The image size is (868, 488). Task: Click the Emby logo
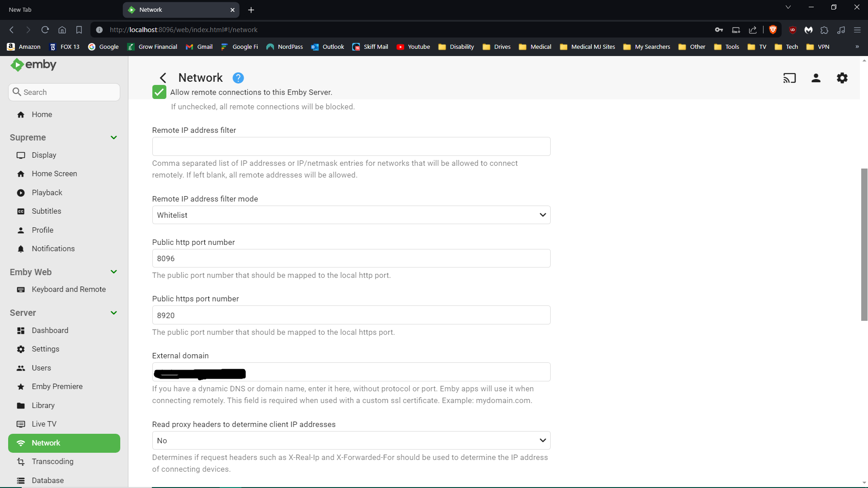33,65
